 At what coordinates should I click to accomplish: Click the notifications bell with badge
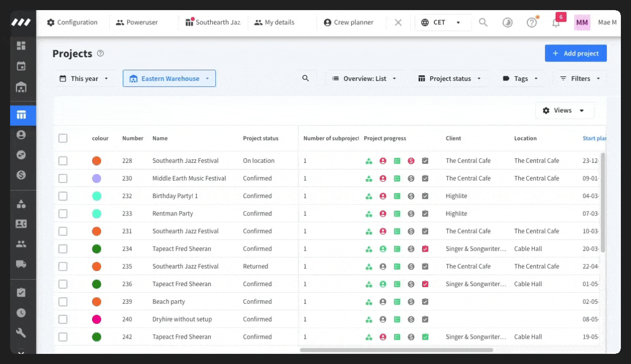tap(556, 23)
